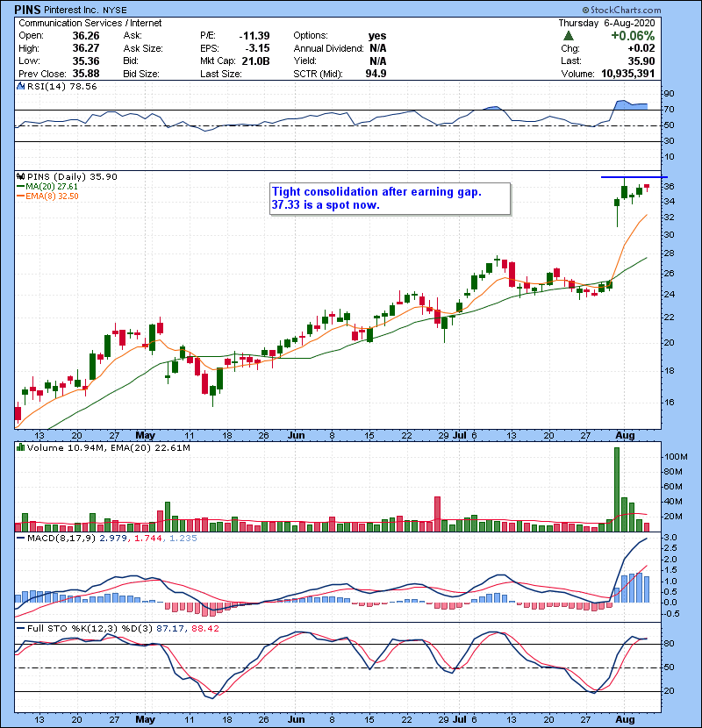Click the Open value 36.26
Image resolution: width=702 pixels, height=728 pixels.
click(x=86, y=36)
